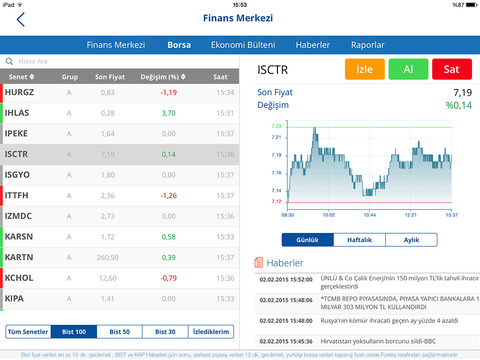Select the Aylık chart period

click(411, 240)
